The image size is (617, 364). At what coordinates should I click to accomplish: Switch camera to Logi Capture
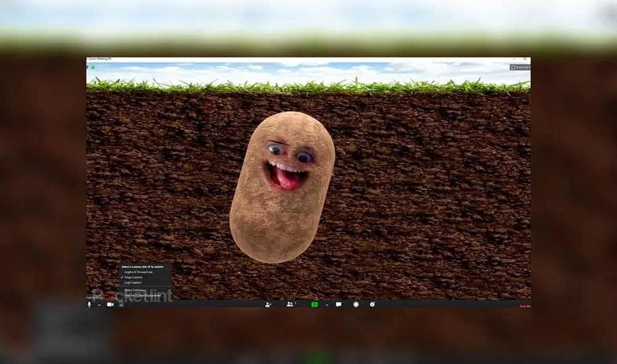pos(135,282)
